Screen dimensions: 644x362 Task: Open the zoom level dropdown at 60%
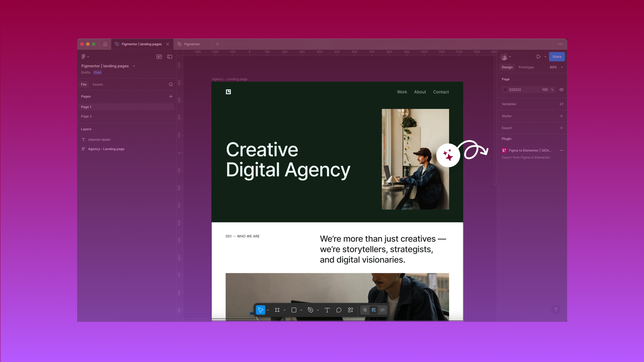click(x=556, y=67)
